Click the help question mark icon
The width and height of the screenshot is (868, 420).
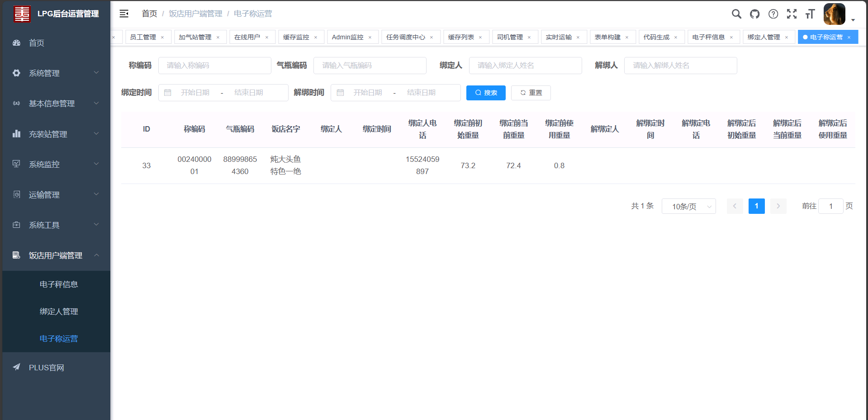click(x=773, y=14)
